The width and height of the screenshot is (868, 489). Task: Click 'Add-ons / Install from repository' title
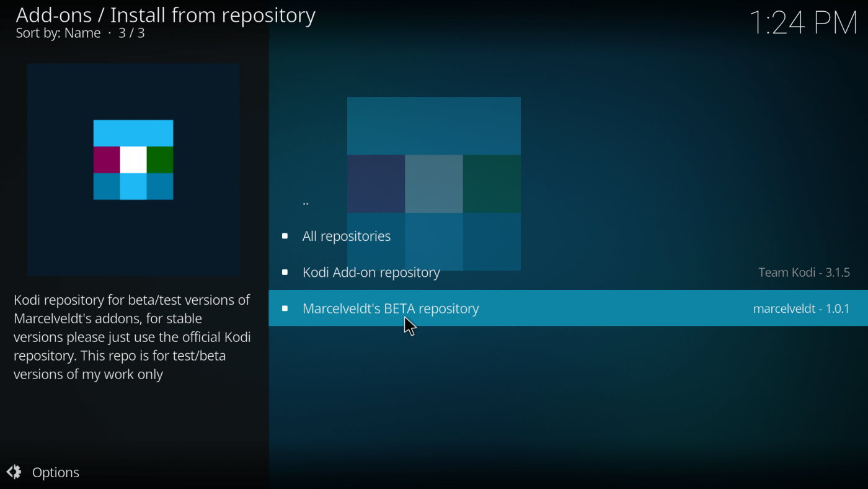(166, 15)
